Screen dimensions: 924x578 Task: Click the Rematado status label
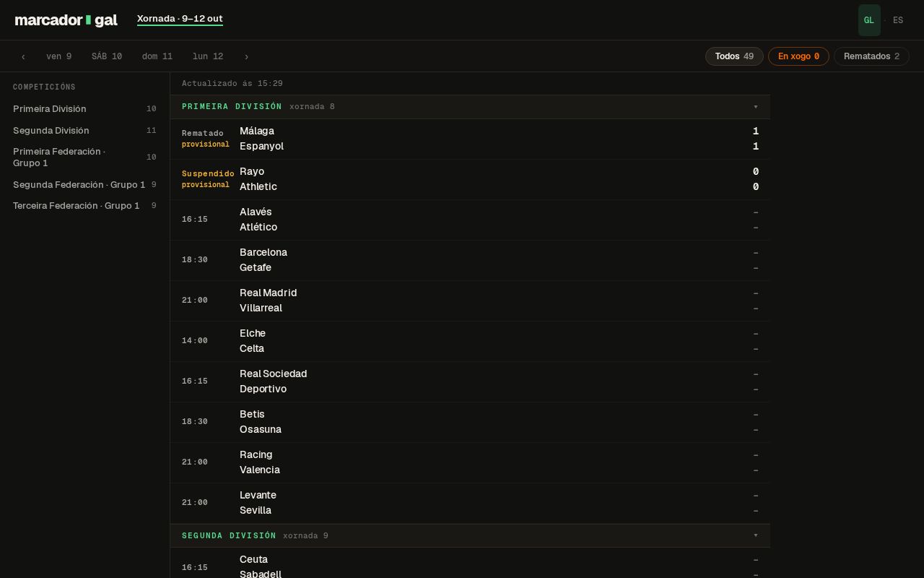point(203,133)
